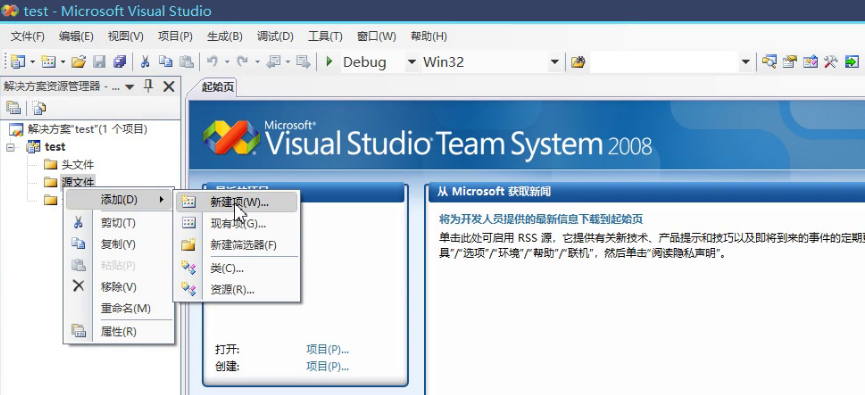Toggle the auto-hide pin on Solution Explorer
This screenshot has width=865, height=395.
(x=148, y=86)
